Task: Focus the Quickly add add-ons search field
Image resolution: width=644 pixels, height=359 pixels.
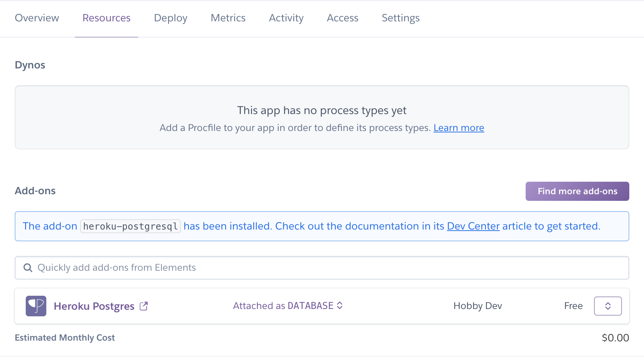Action: point(322,268)
